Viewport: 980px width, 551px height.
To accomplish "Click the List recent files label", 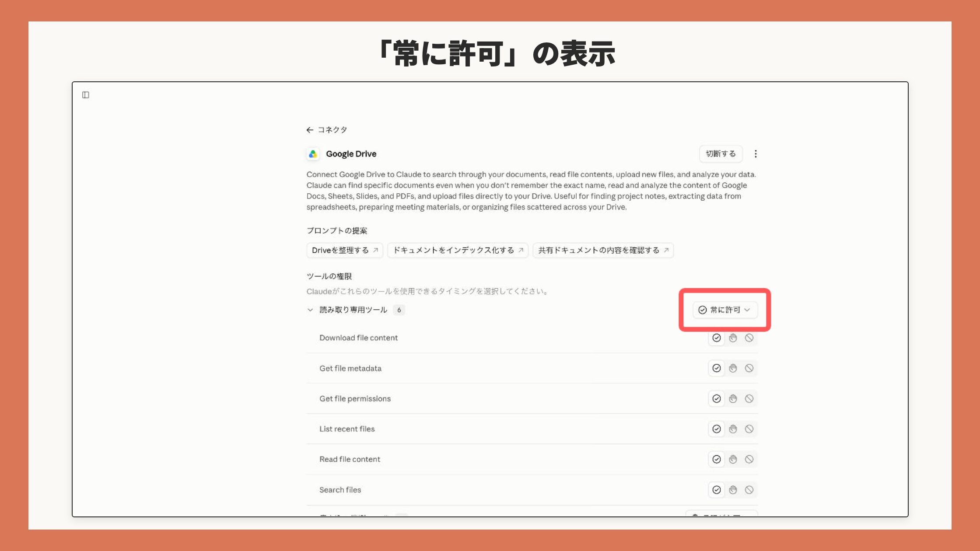I will point(347,429).
